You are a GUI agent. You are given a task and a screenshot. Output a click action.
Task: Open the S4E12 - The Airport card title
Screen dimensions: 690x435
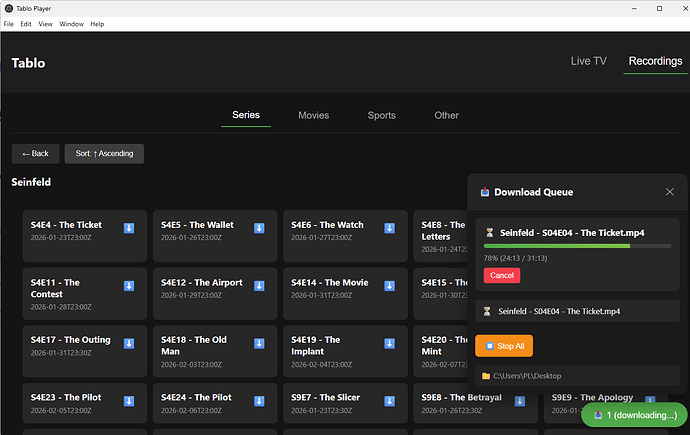[x=202, y=282]
